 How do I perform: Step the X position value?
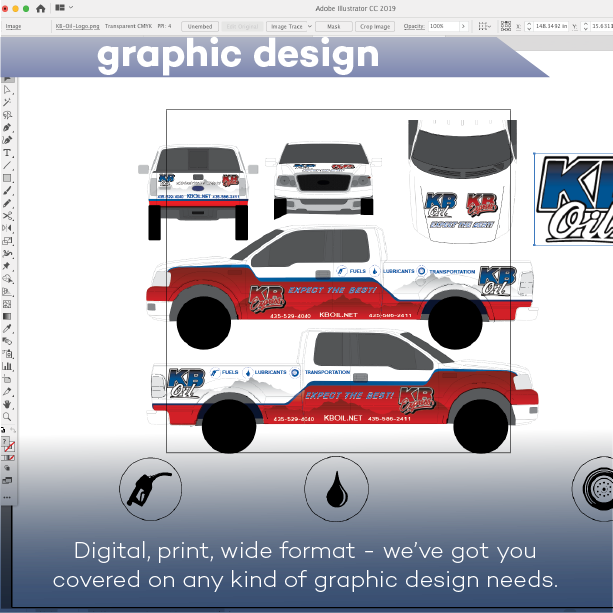click(529, 26)
